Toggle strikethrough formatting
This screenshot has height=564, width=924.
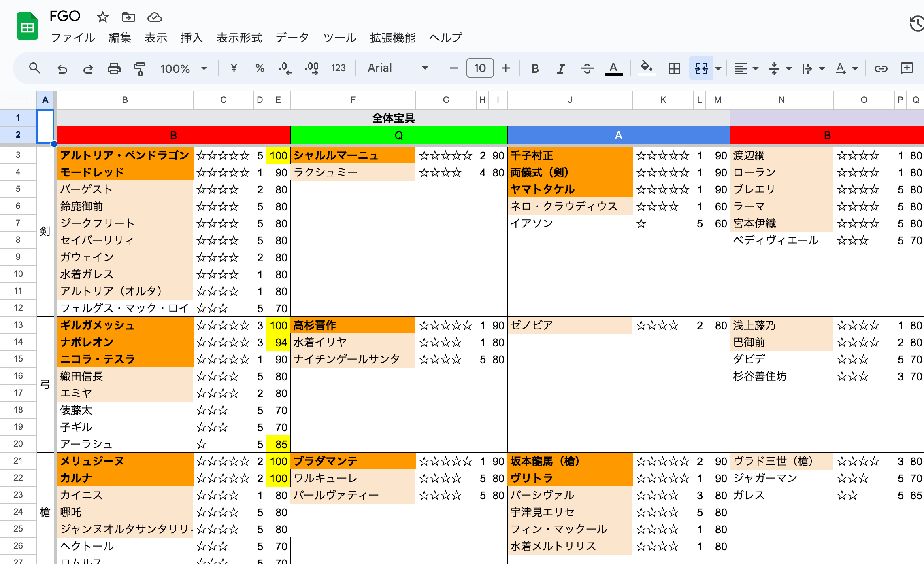pos(587,68)
